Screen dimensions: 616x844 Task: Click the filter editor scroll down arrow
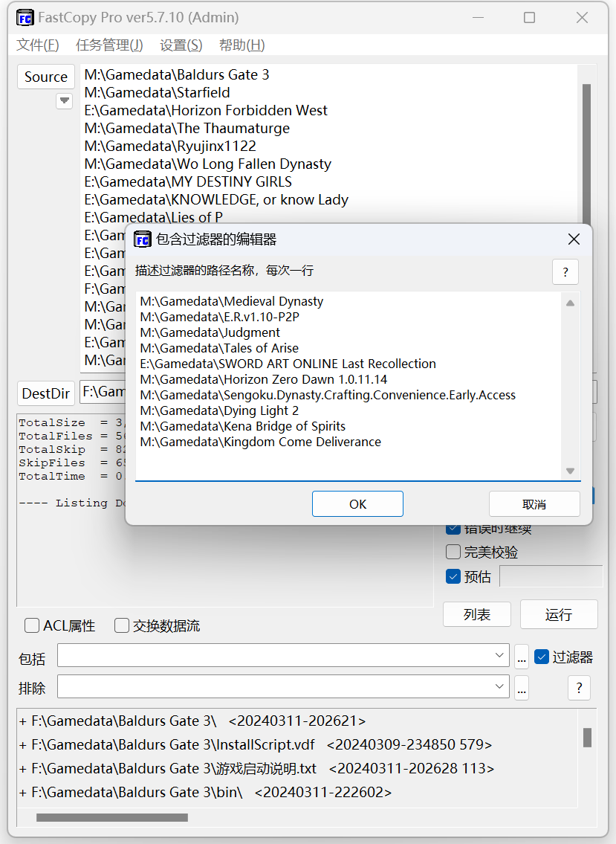pos(570,471)
